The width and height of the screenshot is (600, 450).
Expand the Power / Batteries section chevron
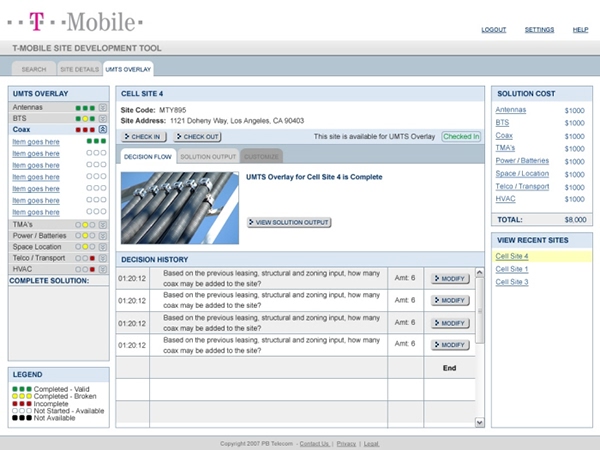tap(103, 236)
